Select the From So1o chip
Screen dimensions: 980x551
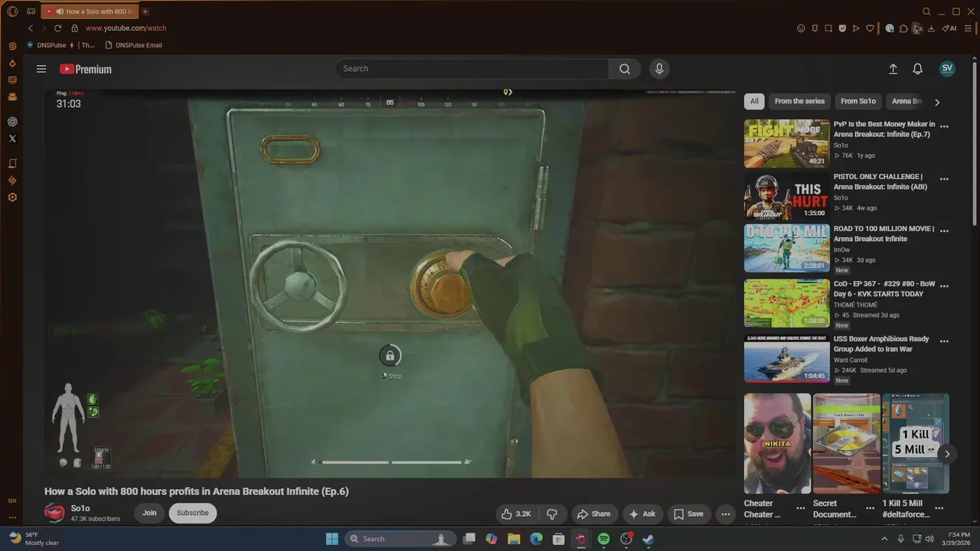tap(857, 101)
